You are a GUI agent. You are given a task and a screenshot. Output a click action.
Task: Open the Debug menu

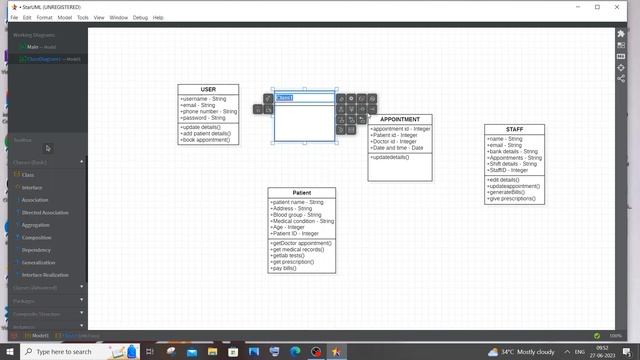coord(140,18)
